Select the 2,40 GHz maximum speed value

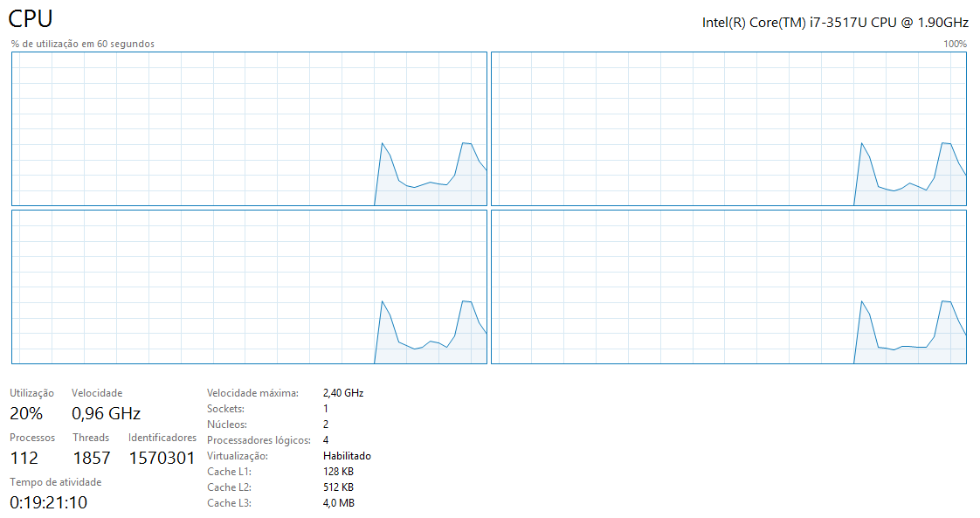point(343,393)
